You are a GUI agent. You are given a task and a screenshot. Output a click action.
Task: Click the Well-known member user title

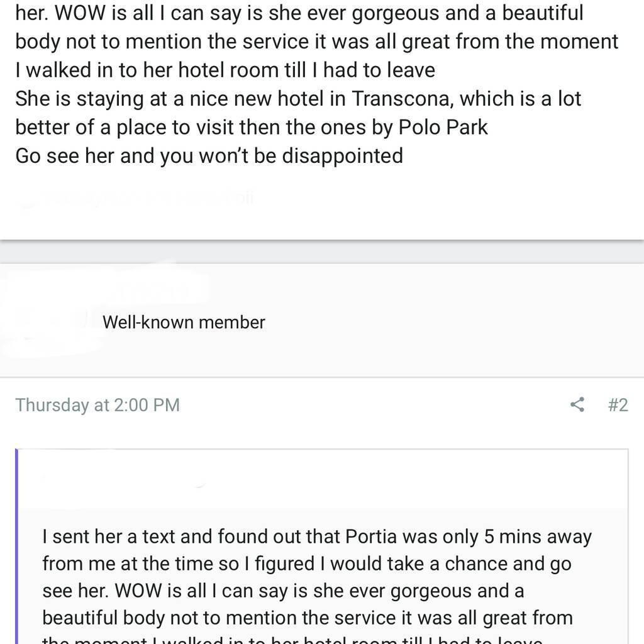(x=184, y=322)
